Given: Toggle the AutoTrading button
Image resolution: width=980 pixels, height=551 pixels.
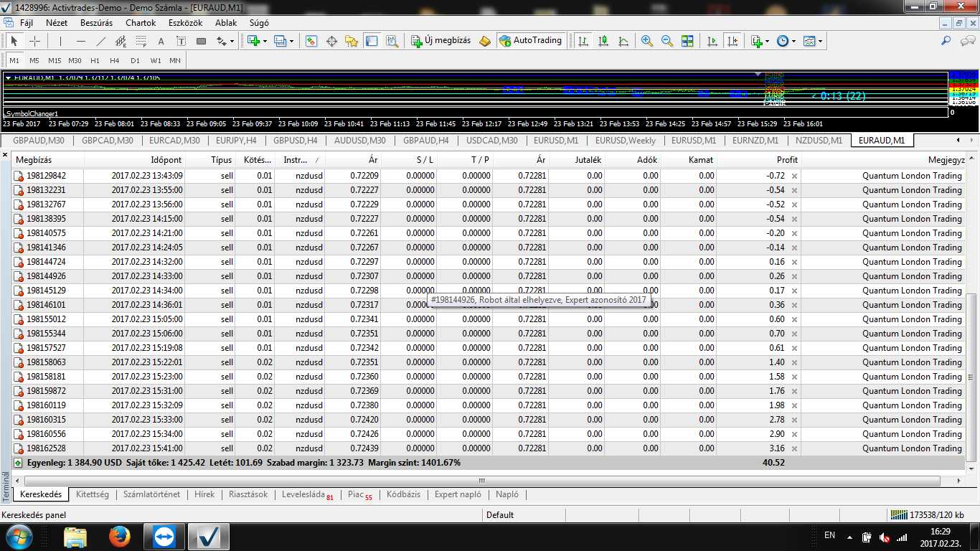Looking at the screenshot, I should (530, 41).
